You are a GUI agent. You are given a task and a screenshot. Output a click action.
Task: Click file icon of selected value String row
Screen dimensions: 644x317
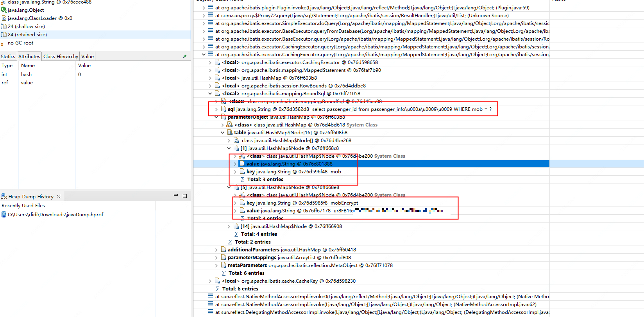[242, 164]
